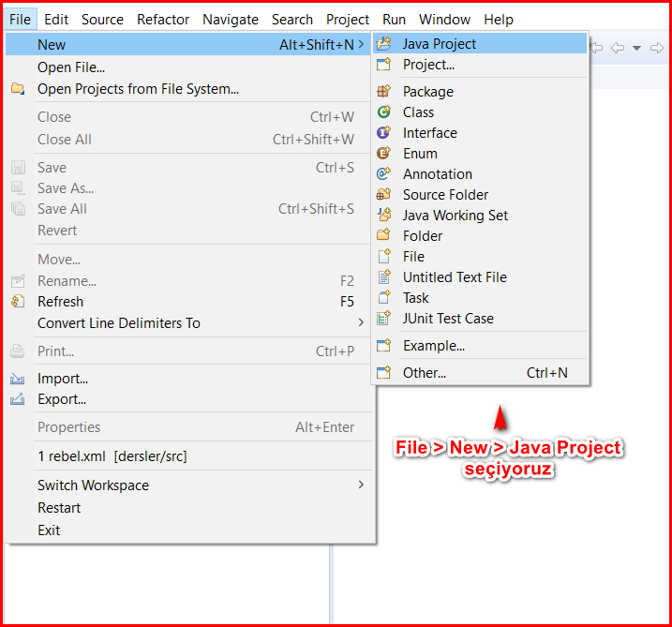Screen dimensions: 672x627
Task: Open the Project menu in menu bar
Action: pyautogui.click(x=348, y=20)
